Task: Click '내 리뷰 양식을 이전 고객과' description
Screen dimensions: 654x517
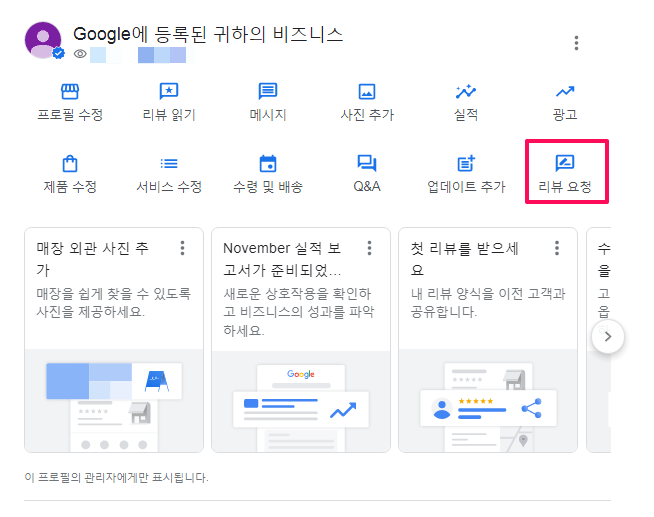Action: (x=488, y=303)
